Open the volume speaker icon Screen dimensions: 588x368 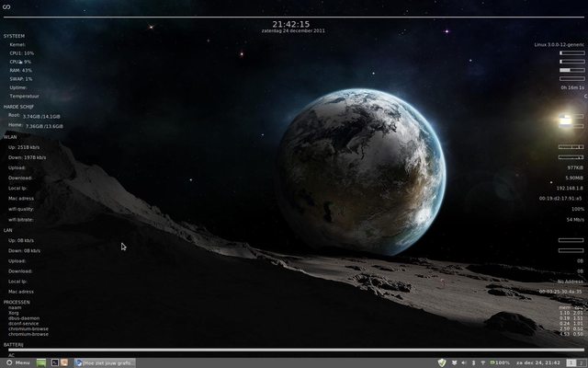point(464,362)
